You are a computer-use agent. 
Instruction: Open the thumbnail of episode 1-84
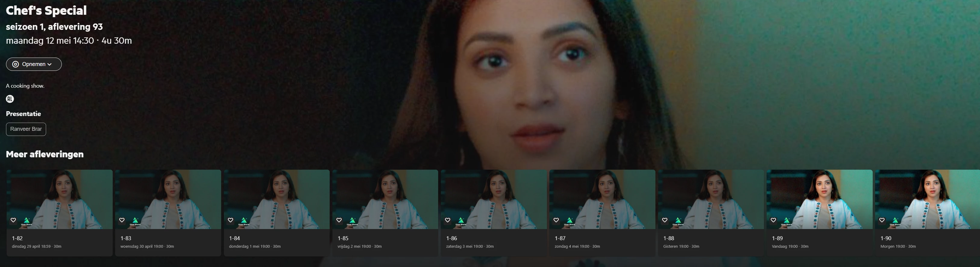[x=277, y=199]
